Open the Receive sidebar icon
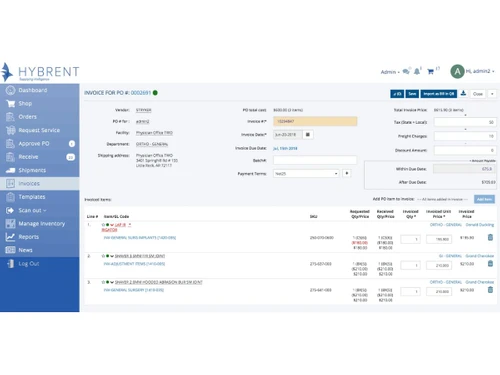 tap(10, 157)
